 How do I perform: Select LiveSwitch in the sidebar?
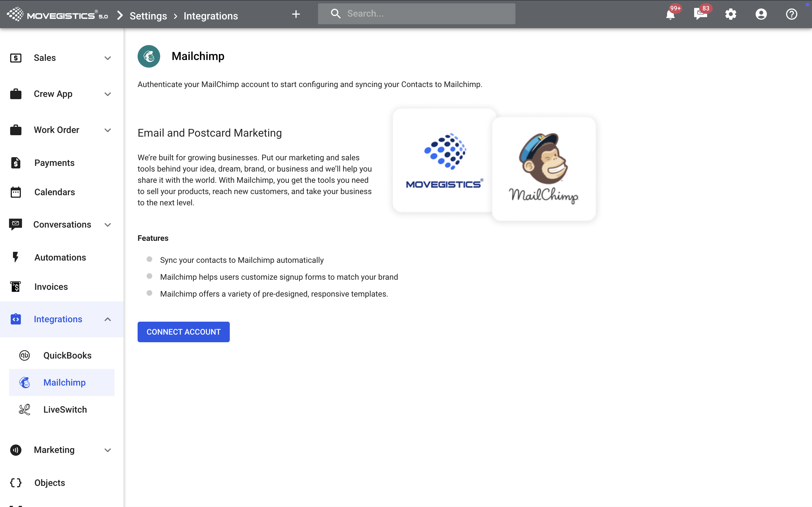[x=65, y=410]
